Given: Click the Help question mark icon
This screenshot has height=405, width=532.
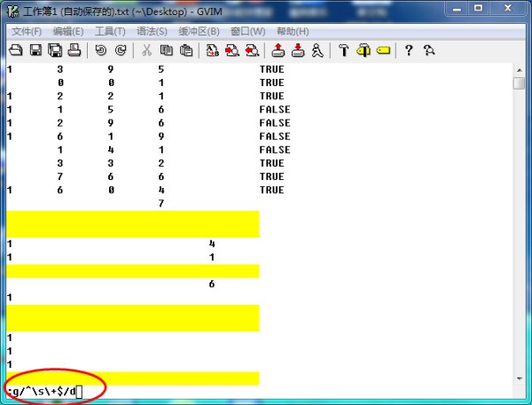Looking at the screenshot, I should [409, 51].
